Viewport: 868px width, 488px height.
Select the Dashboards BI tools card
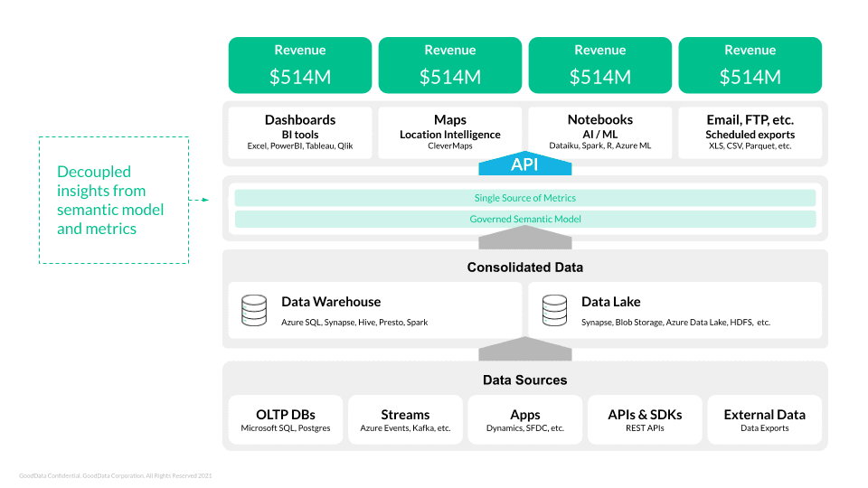[x=300, y=133]
